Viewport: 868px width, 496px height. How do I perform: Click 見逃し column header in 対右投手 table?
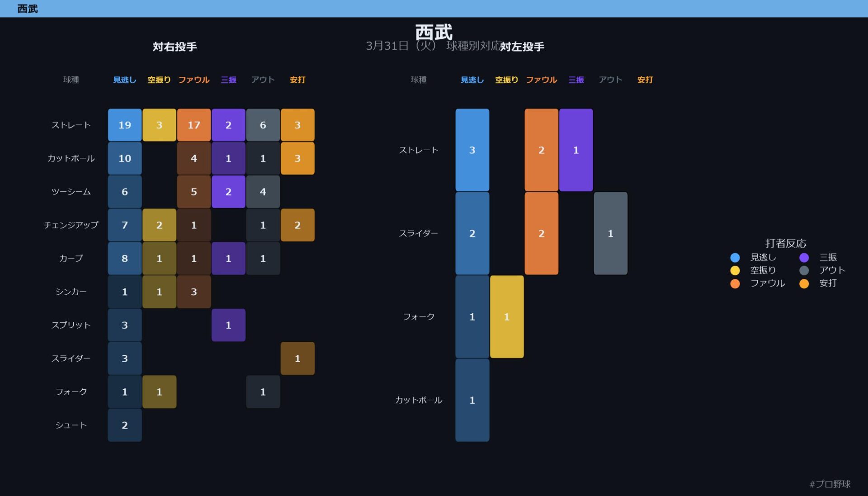coord(124,80)
